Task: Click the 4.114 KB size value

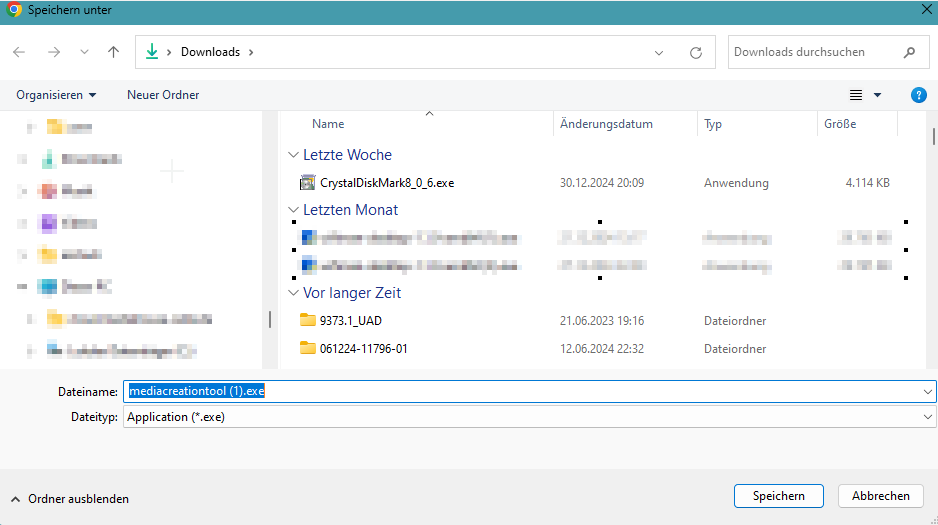Action: [x=867, y=183]
